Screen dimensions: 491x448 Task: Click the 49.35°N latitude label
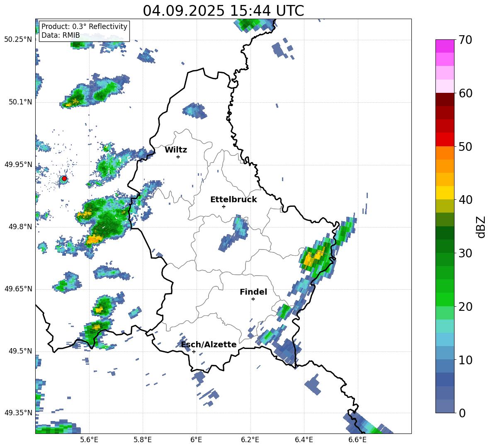18,413
